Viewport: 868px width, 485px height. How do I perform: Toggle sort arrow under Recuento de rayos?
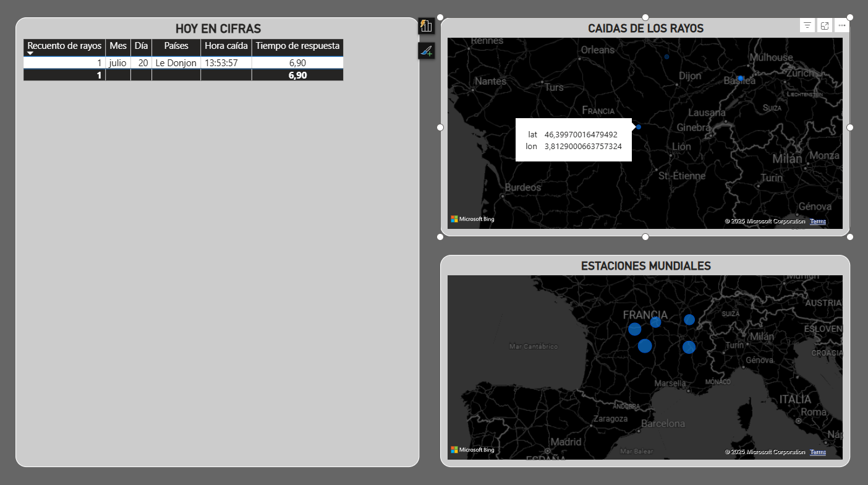point(30,53)
